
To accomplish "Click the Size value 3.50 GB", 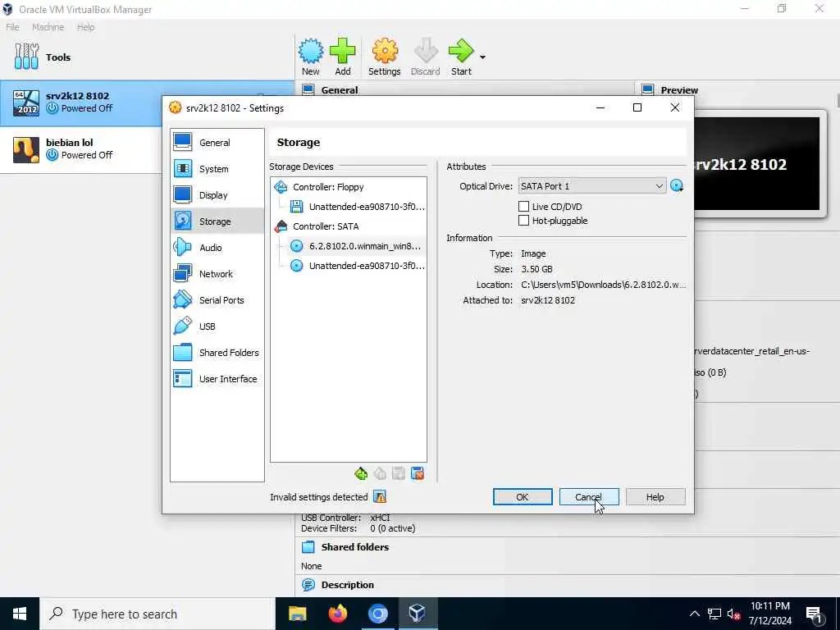I will click(x=536, y=269).
